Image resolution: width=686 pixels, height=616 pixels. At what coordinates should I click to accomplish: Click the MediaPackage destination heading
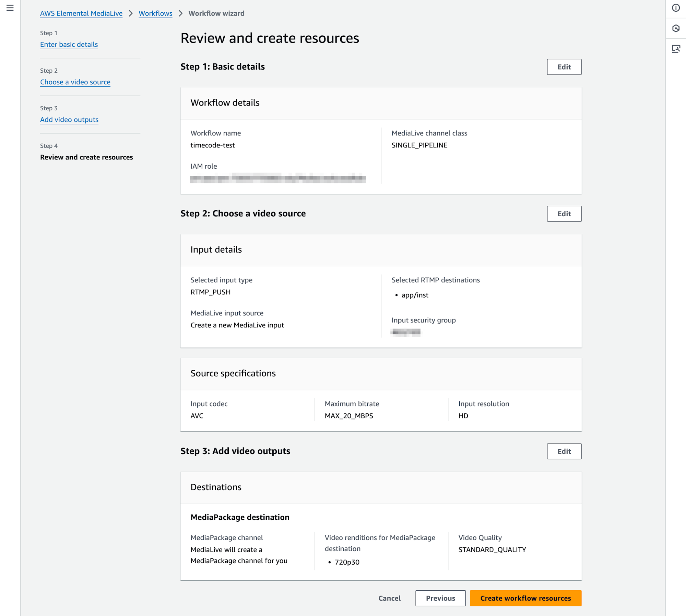point(240,517)
